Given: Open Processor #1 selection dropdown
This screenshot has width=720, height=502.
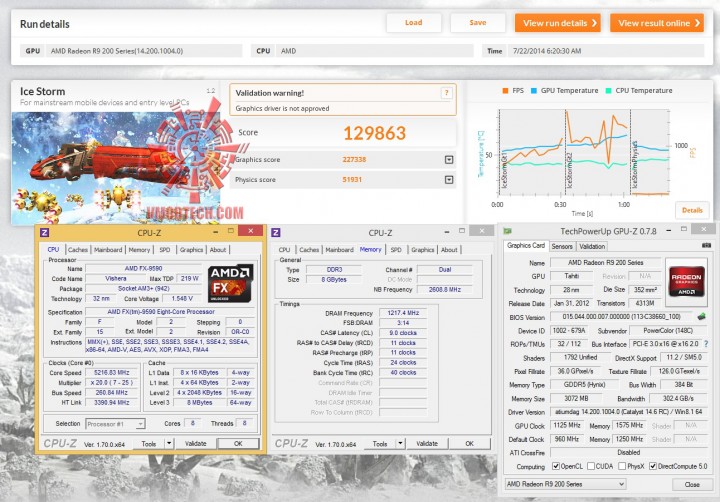Looking at the screenshot, I should pyautogui.click(x=116, y=424).
